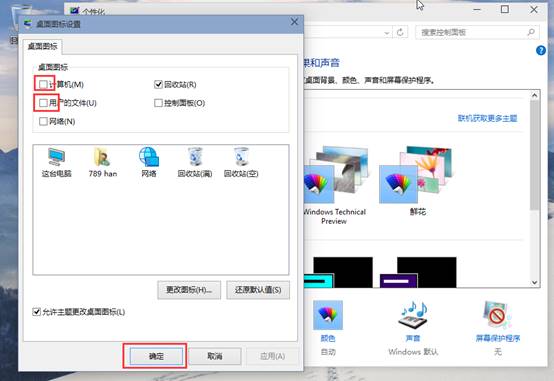Cancel the dialog with 取消
The image size is (554, 381).
214,356
